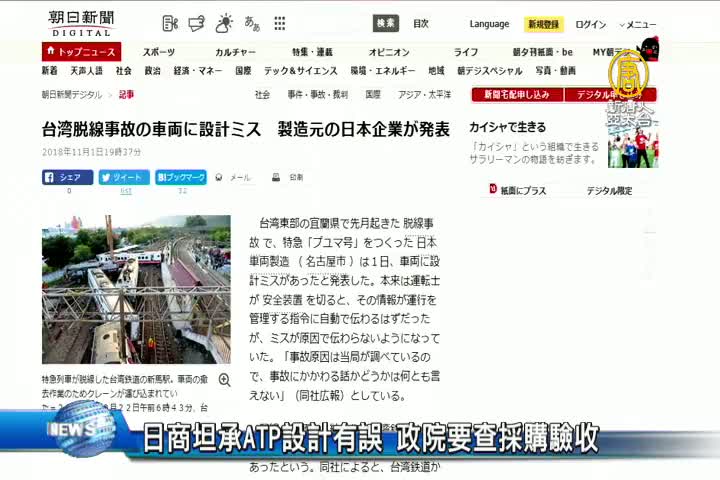Image resolution: width=720 pixels, height=480 pixels.
Task: Click the weather sun-cloud icon in header
Action: 224,22
